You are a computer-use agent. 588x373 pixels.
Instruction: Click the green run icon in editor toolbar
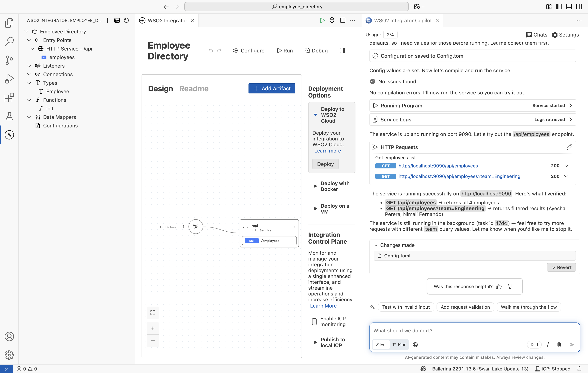coord(322,20)
